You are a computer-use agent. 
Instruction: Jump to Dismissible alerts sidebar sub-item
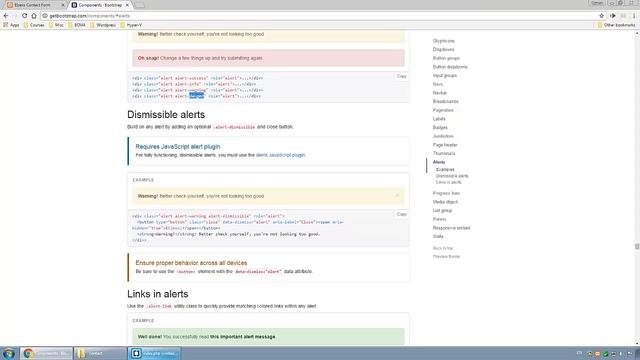(x=452, y=176)
